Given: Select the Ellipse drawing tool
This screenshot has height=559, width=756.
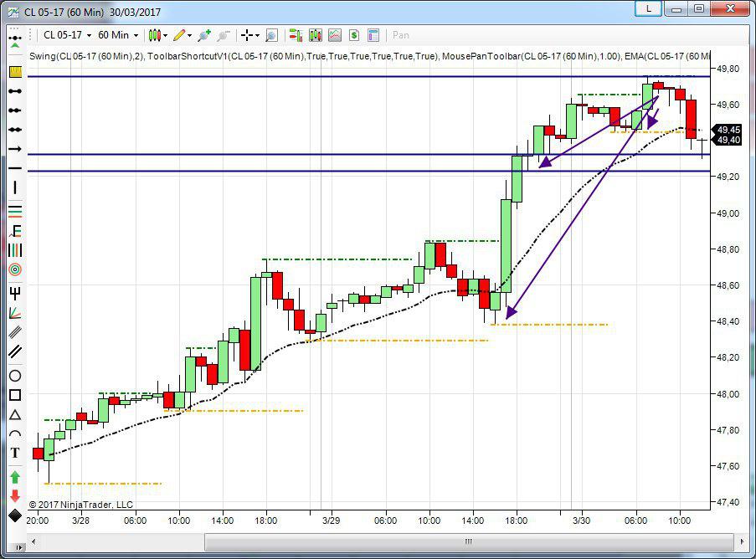Looking at the screenshot, I should point(14,376).
